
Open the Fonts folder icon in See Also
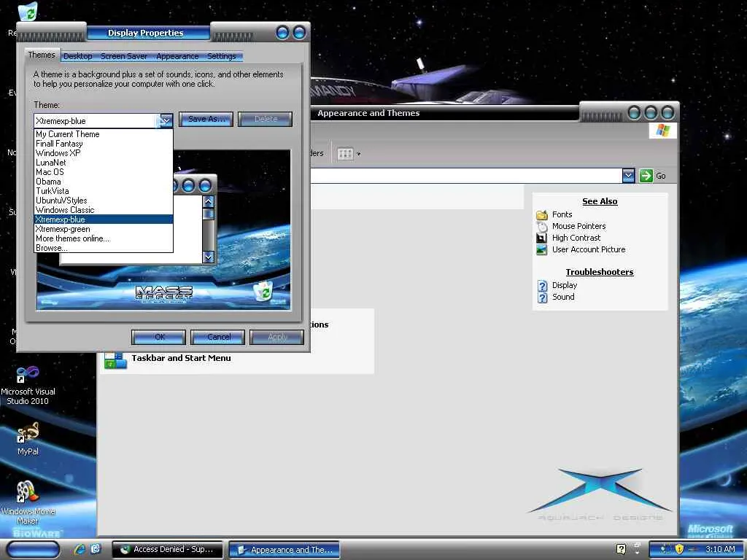click(x=542, y=215)
